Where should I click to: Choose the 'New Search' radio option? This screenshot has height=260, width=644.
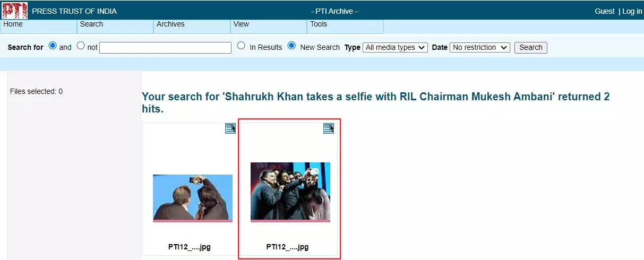pyautogui.click(x=291, y=46)
